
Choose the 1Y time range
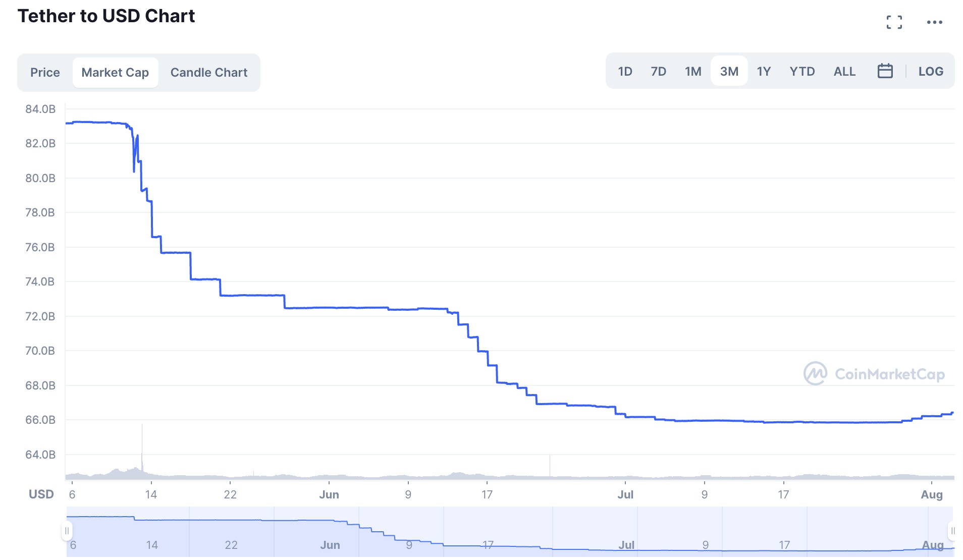tap(764, 71)
